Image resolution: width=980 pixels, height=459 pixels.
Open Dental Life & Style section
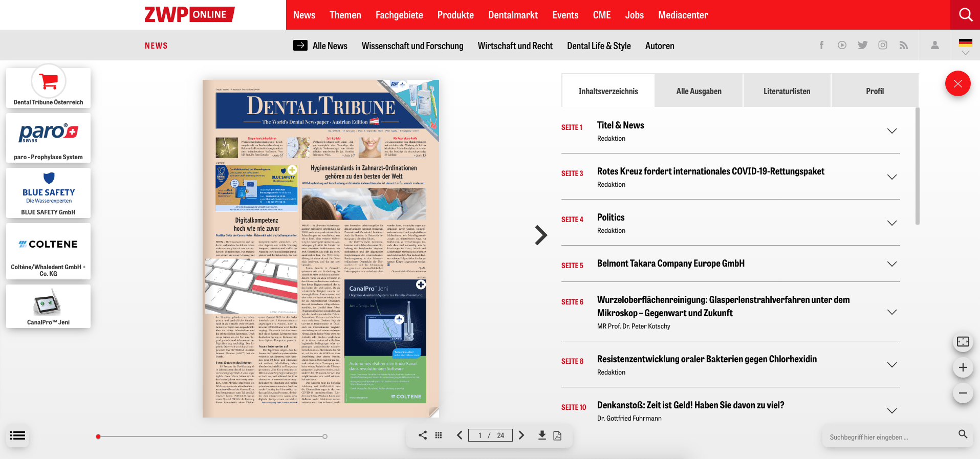pyautogui.click(x=599, y=46)
